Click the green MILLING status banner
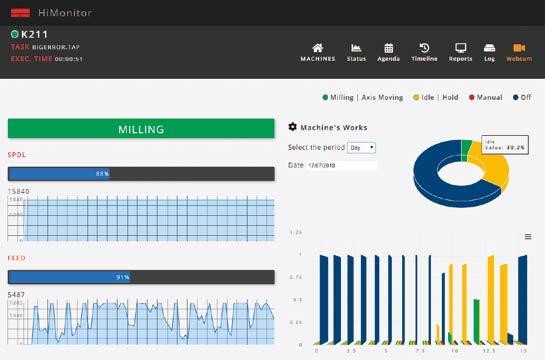The image size is (545, 360). tap(141, 129)
